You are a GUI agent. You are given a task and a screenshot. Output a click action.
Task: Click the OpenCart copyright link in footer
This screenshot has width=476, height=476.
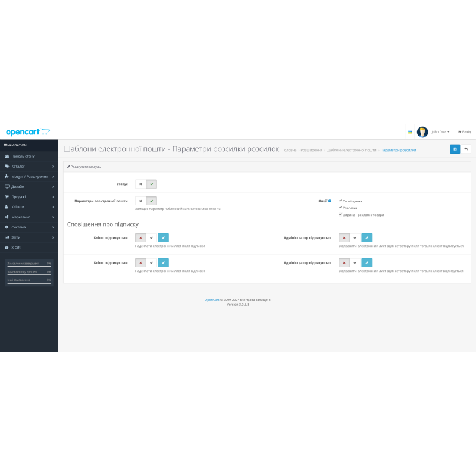211,299
